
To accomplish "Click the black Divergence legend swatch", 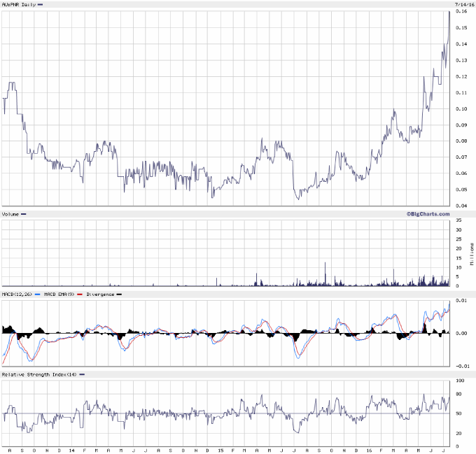I will pyautogui.click(x=118, y=295).
